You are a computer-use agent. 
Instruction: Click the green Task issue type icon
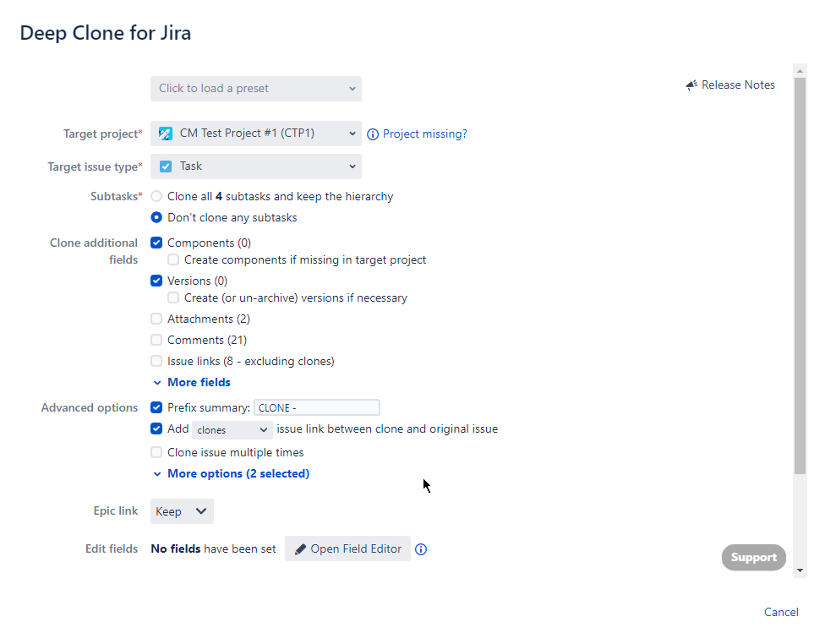[166, 166]
